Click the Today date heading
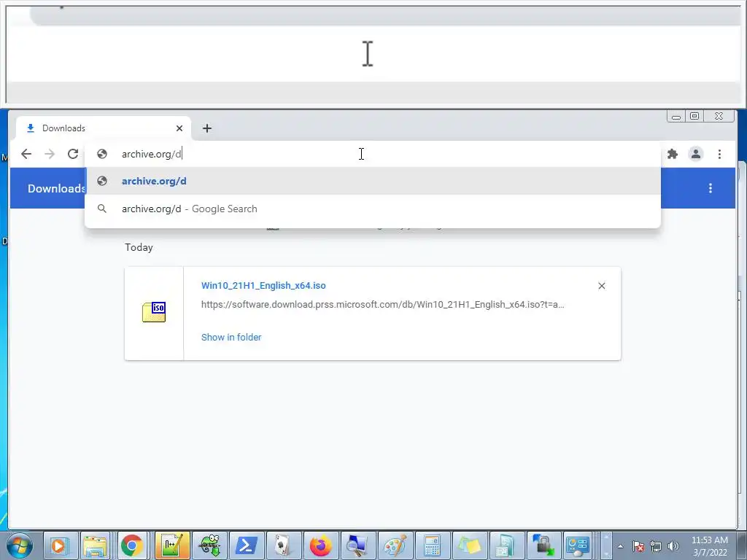The height and width of the screenshot is (560, 747). [139, 248]
